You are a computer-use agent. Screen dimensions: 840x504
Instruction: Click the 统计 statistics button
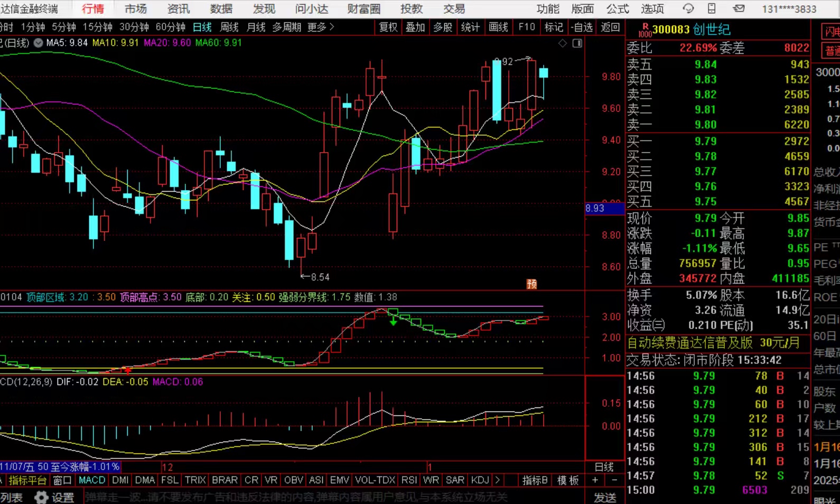(x=470, y=27)
